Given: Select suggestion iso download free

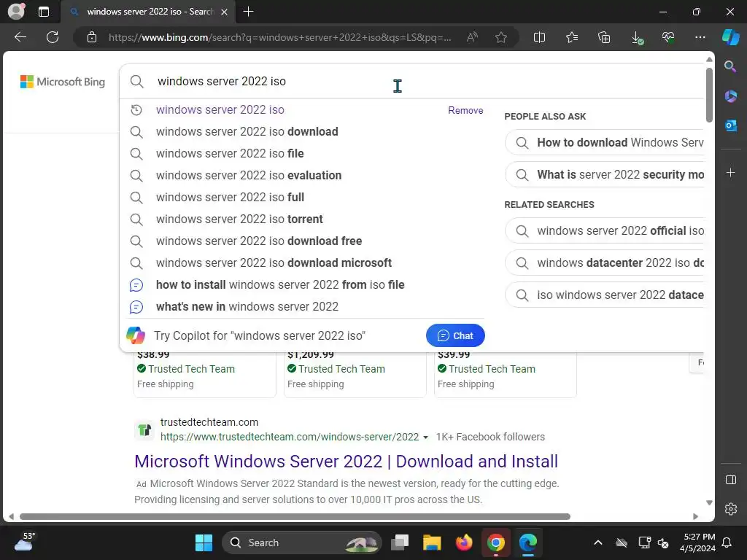Looking at the screenshot, I should 259,241.
